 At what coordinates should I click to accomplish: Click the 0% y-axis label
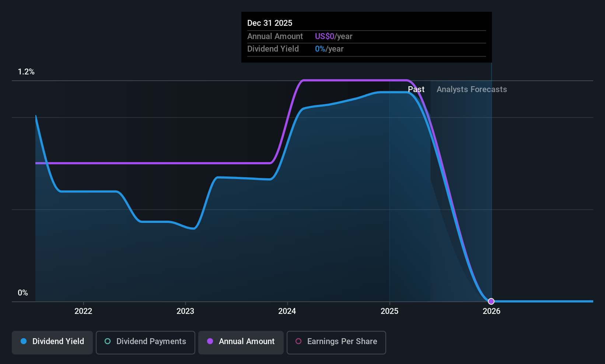click(23, 293)
